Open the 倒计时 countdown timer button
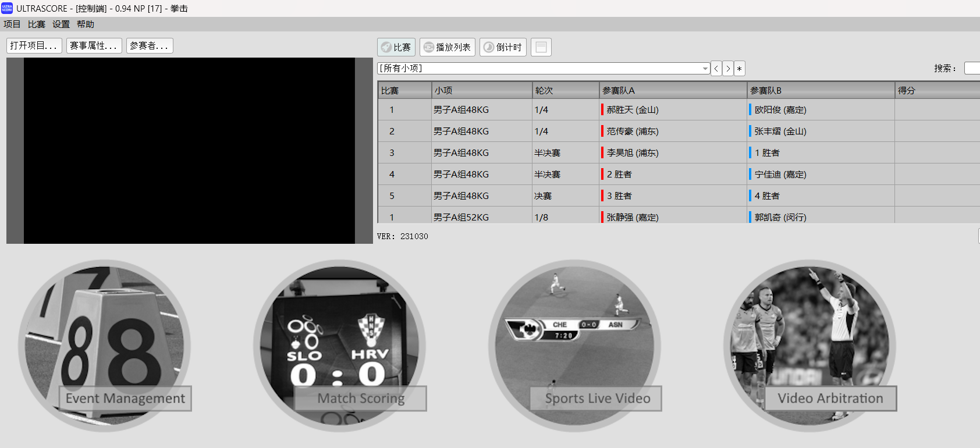 (x=503, y=47)
